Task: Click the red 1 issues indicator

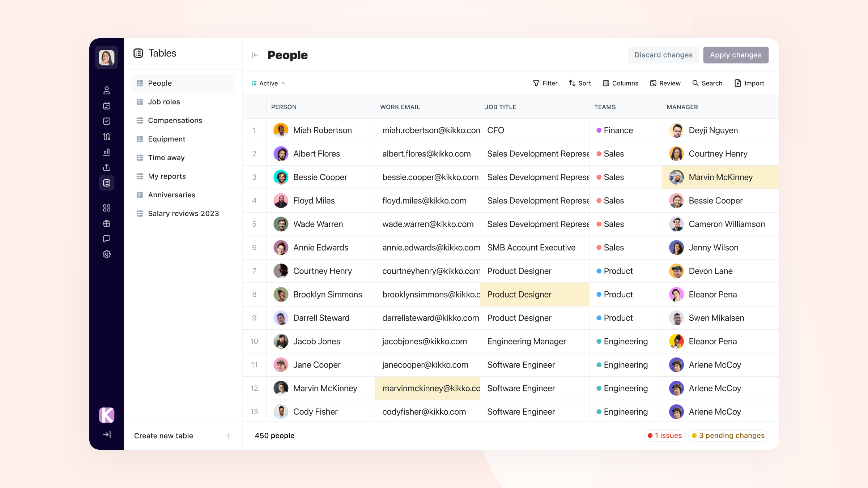Action: tap(665, 435)
